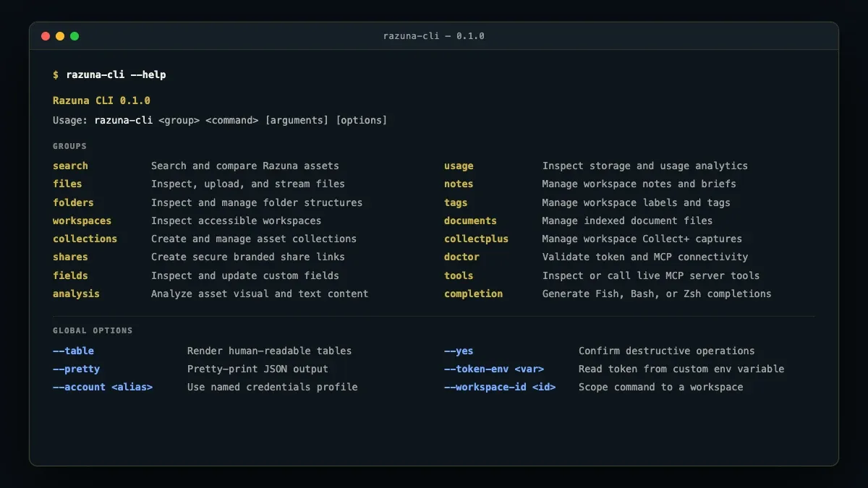Click 'Confirm destructive operations' description
Screen dimensions: 868x488
(x=666, y=351)
